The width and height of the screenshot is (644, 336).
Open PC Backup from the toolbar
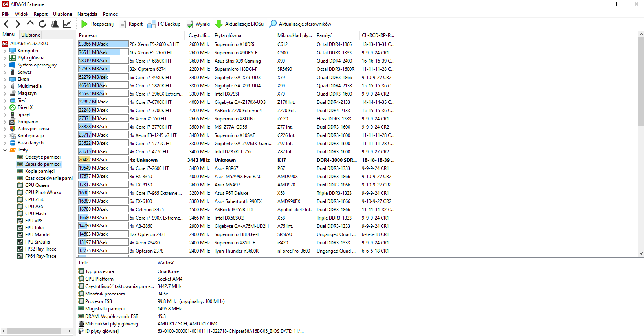click(164, 24)
